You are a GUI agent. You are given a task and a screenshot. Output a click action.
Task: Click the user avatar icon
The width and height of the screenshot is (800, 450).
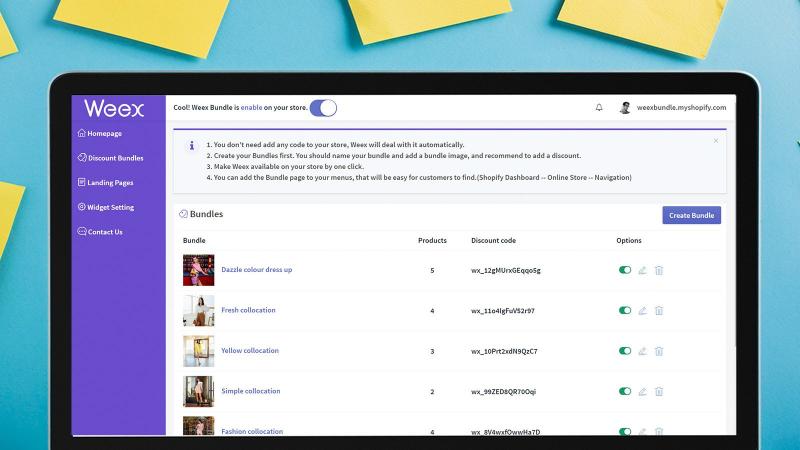(x=624, y=108)
